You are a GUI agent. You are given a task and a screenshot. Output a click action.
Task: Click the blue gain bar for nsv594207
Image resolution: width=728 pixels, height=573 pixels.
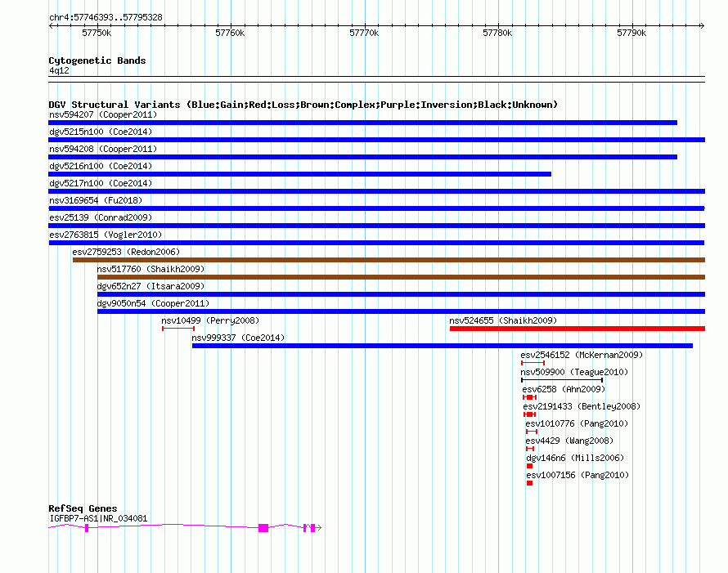click(362, 123)
